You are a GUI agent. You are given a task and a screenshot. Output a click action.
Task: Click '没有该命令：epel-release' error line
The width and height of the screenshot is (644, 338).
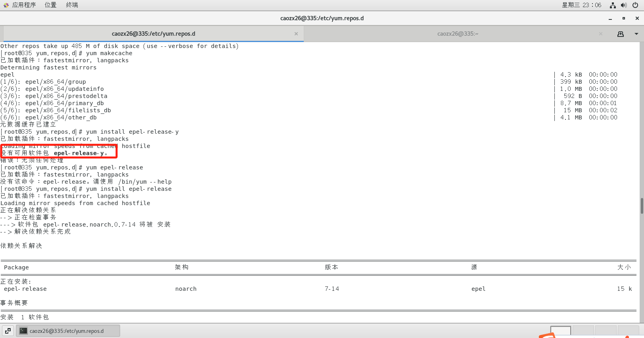tap(86, 182)
